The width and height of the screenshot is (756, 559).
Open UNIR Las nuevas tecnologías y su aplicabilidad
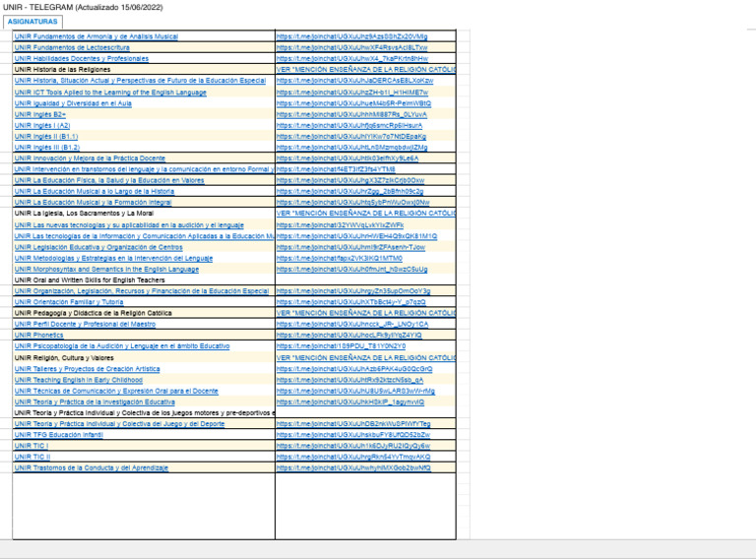point(129,225)
